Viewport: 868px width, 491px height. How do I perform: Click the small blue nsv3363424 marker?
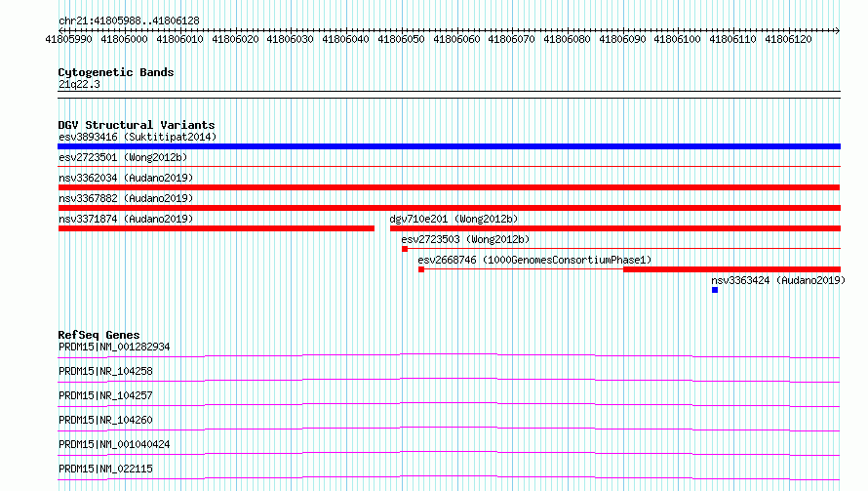click(x=715, y=290)
